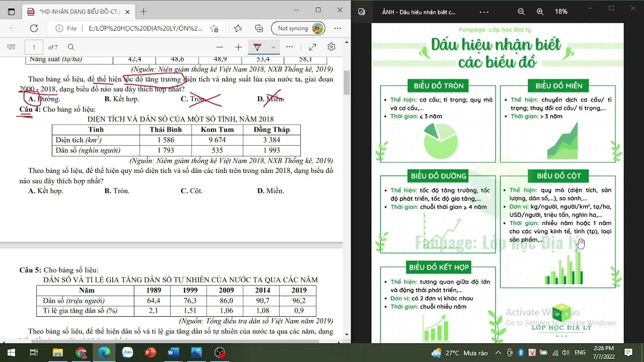Click BIỂU ĐỒ TRÒN heading in image
This screenshot has height=362, width=644.
click(438, 85)
